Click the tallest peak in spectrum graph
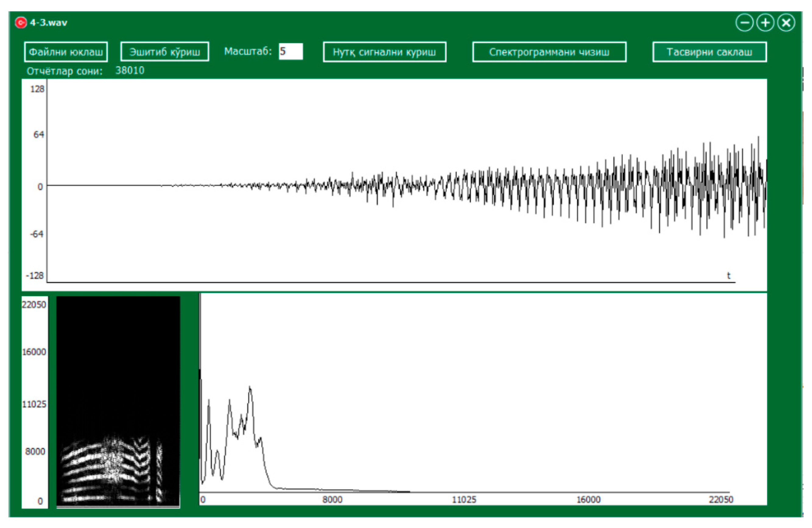The image size is (812, 528). [250, 387]
